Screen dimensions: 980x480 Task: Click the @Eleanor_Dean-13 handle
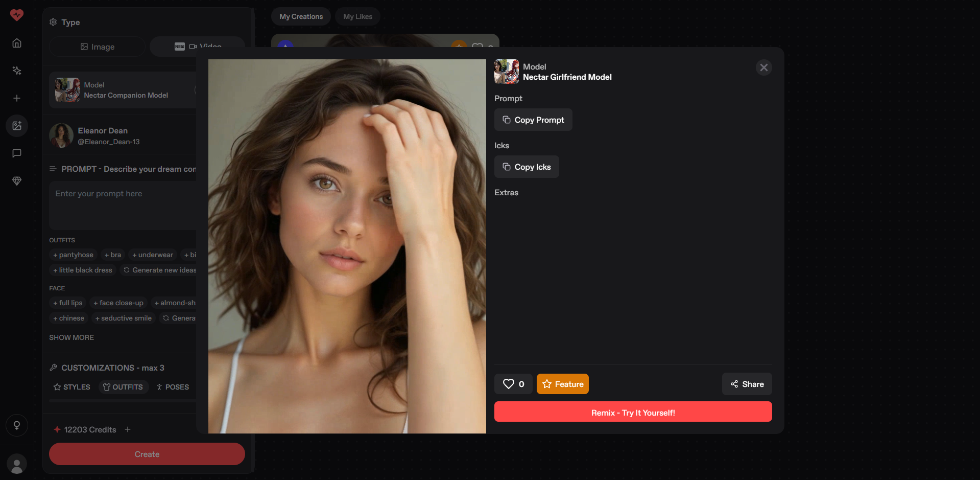coord(109,142)
